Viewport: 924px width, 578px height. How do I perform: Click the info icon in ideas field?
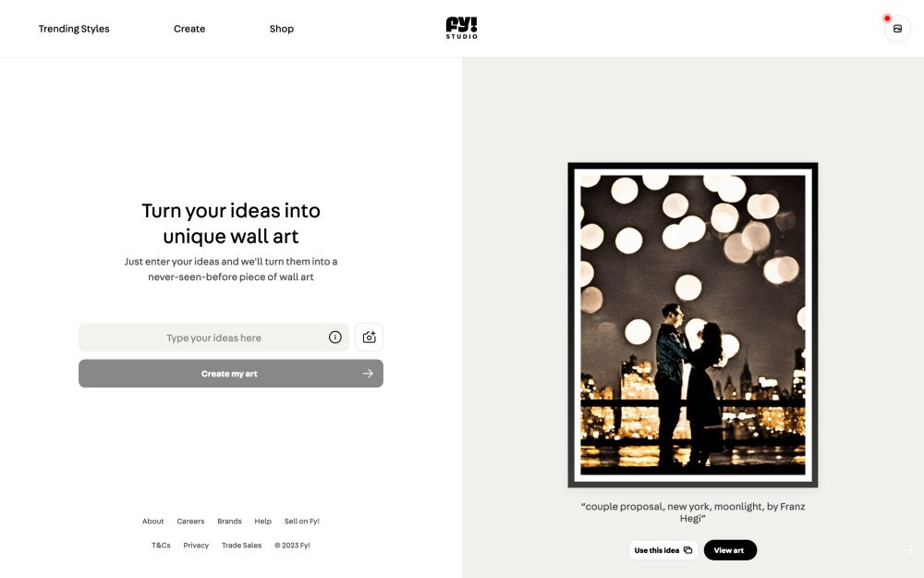click(334, 338)
